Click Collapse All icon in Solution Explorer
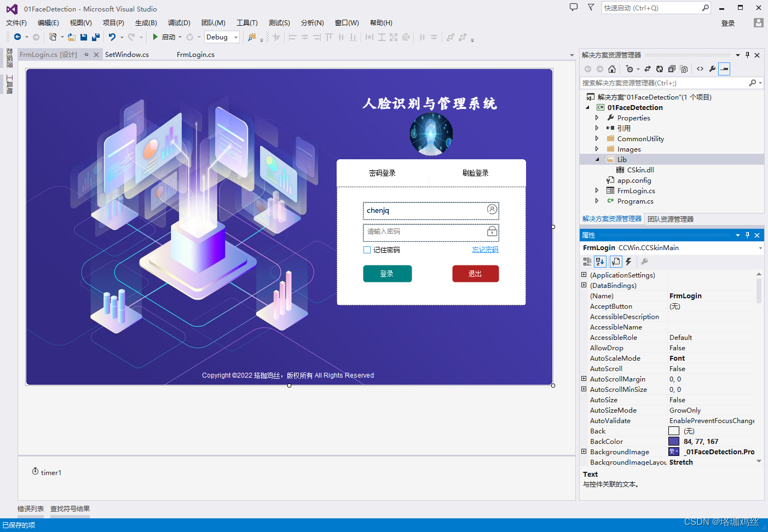Image resolution: width=768 pixels, height=532 pixels. pos(672,69)
